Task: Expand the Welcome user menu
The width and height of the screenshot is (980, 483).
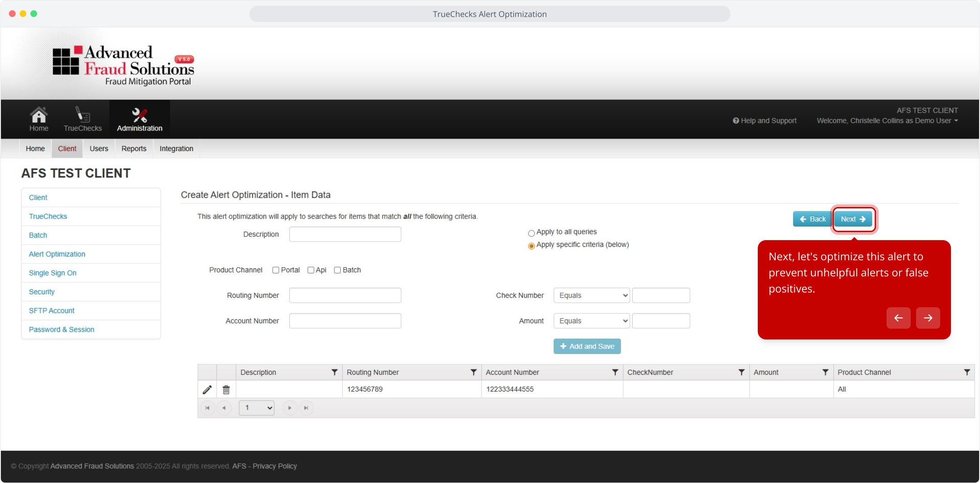Action: (887, 121)
